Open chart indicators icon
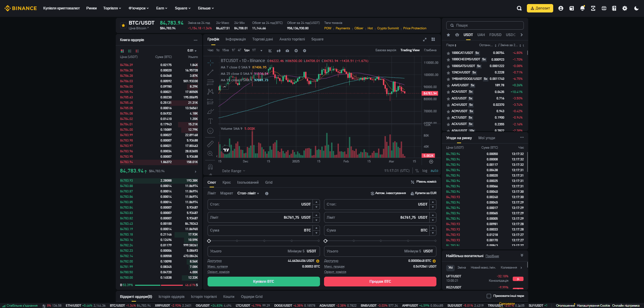644x308 pixels. point(270,51)
